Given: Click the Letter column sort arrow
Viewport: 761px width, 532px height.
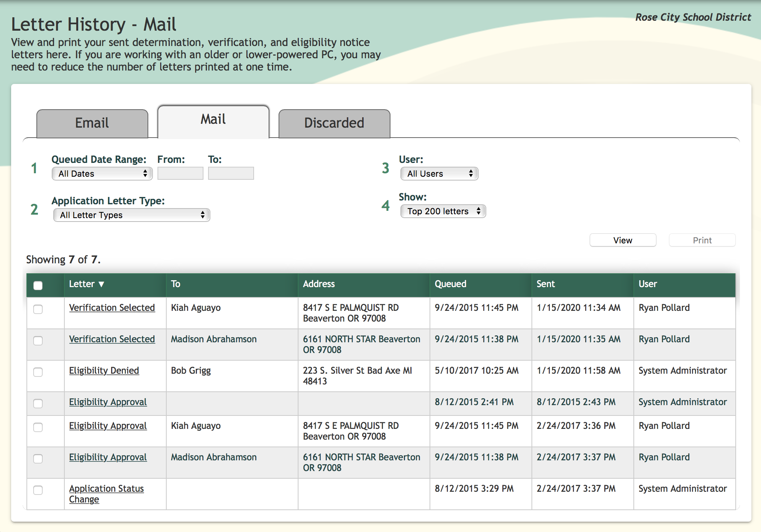Looking at the screenshot, I should click(x=102, y=284).
